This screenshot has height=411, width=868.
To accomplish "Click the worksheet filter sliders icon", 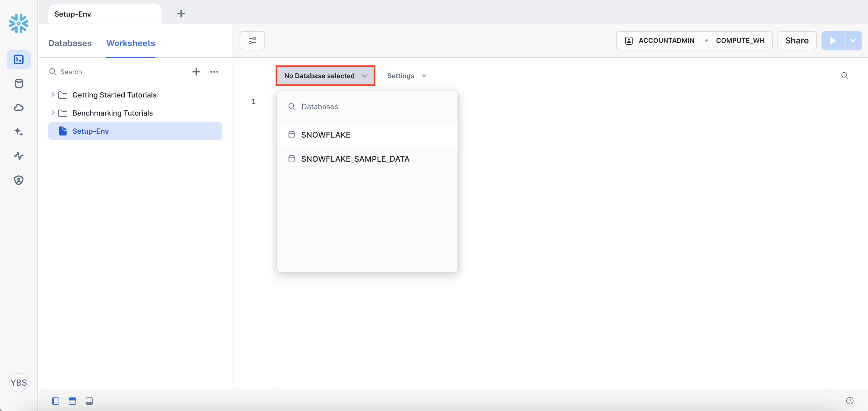I will click(252, 41).
